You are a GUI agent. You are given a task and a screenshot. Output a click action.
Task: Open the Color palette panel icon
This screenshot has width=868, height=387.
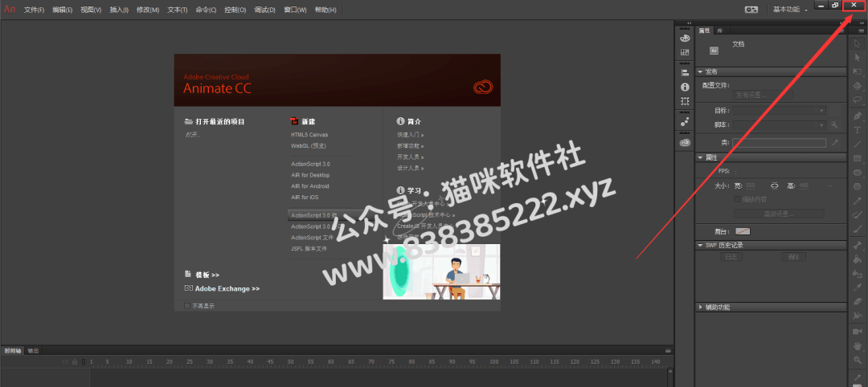pos(685,39)
